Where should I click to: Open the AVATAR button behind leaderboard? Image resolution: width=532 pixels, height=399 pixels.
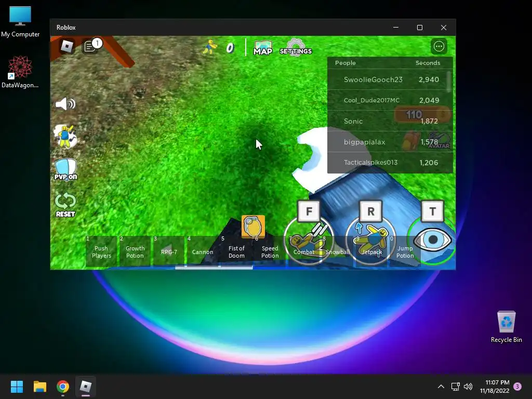[x=438, y=140]
